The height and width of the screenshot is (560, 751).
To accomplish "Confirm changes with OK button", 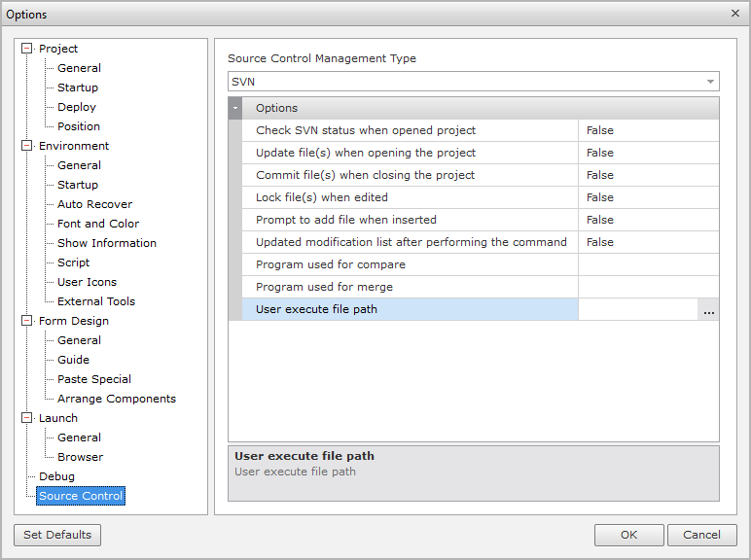I will pos(629,535).
